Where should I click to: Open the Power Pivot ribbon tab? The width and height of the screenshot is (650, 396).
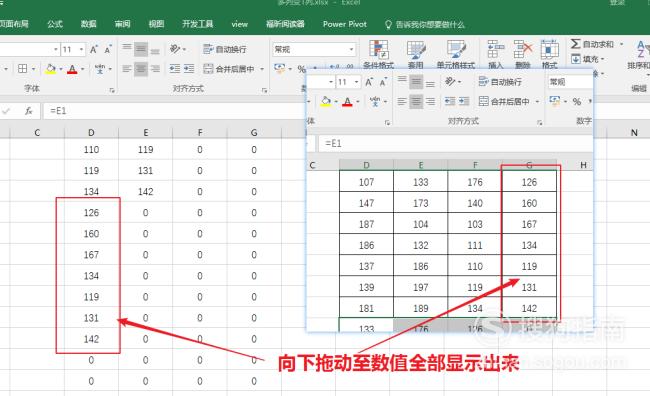(x=344, y=24)
